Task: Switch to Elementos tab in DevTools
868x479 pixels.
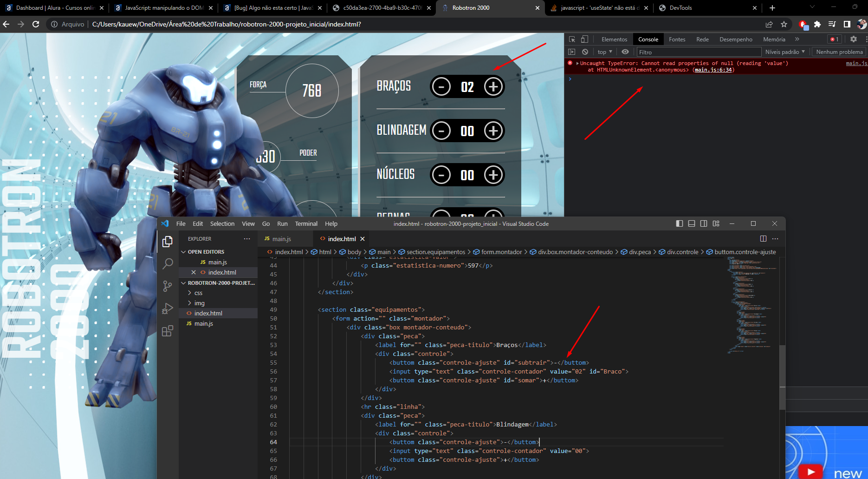Action: tap(614, 39)
